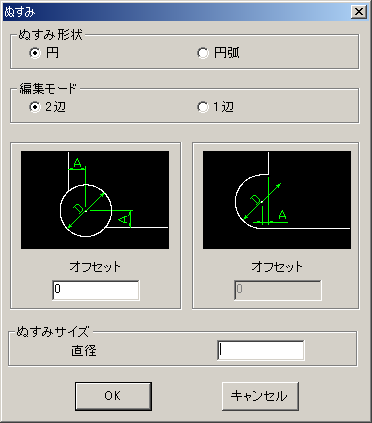Click the オフセット label under the arc diagram
Image resolution: width=372 pixels, height=423 pixels.
(277, 267)
